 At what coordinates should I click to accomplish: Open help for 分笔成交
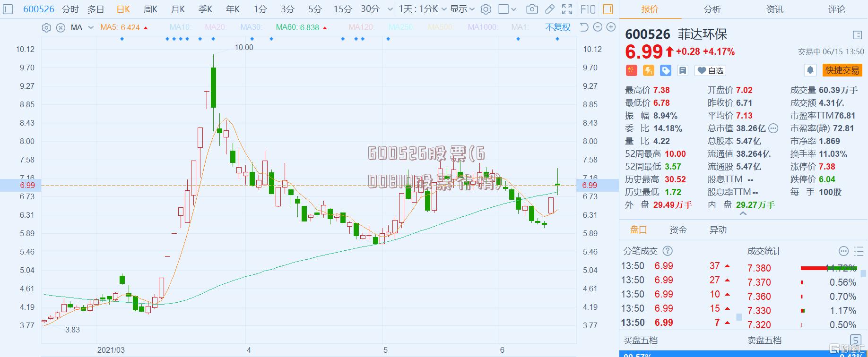point(668,251)
